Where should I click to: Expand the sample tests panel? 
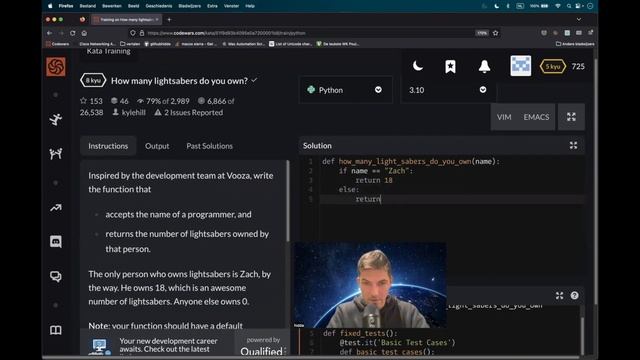559,296
